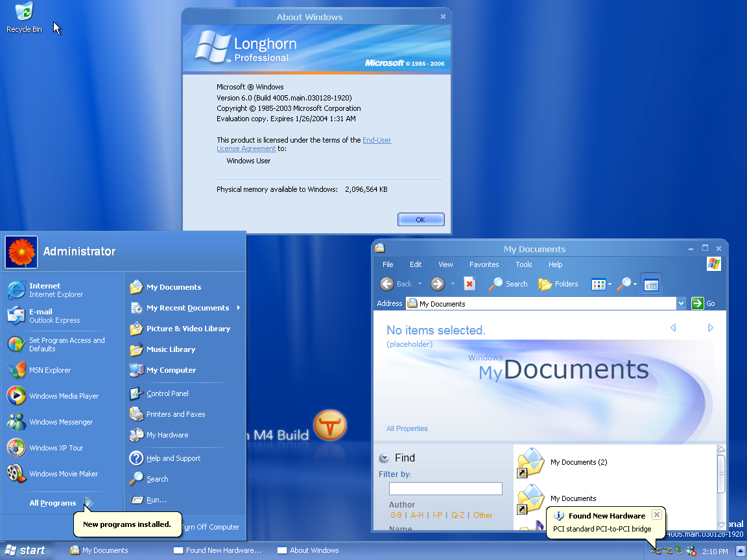Viewport: 747px width, 560px height.
Task: Filter authors by 0-9
Action: click(396, 515)
